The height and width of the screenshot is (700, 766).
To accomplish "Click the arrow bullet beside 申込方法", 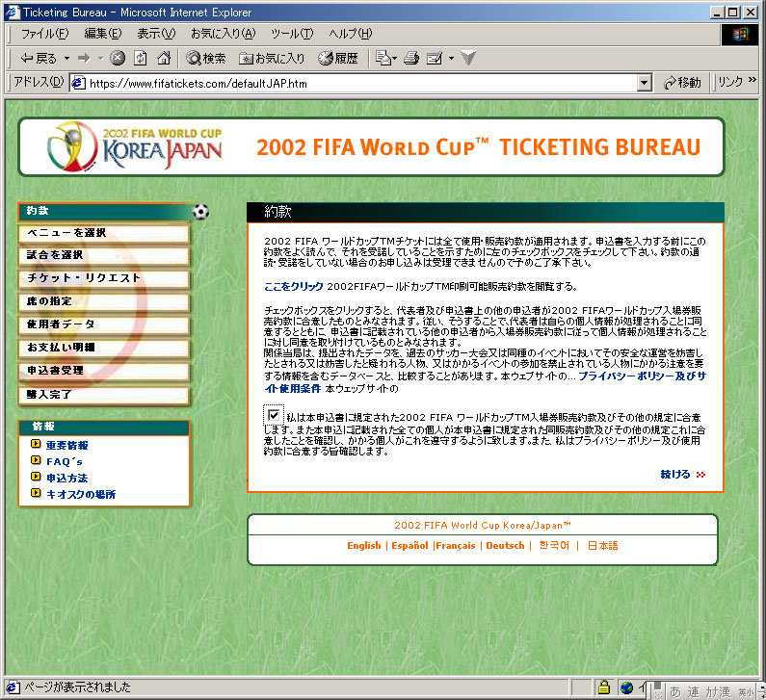I will (36, 477).
